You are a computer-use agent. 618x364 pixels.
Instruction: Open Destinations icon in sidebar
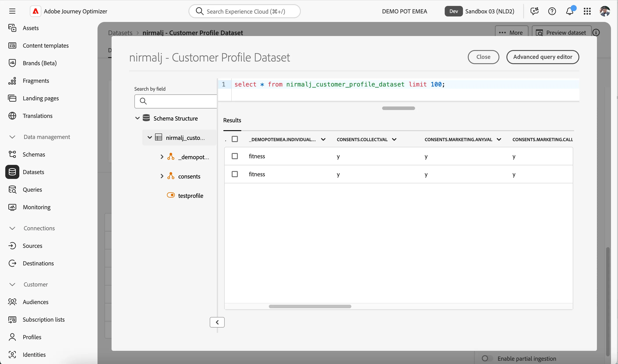point(12,263)
